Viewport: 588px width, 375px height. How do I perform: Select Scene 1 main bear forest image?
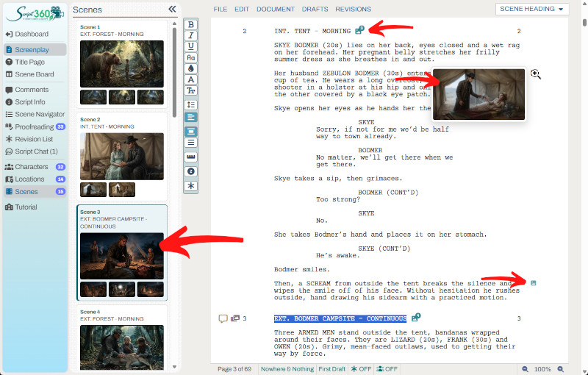(122, 64)
